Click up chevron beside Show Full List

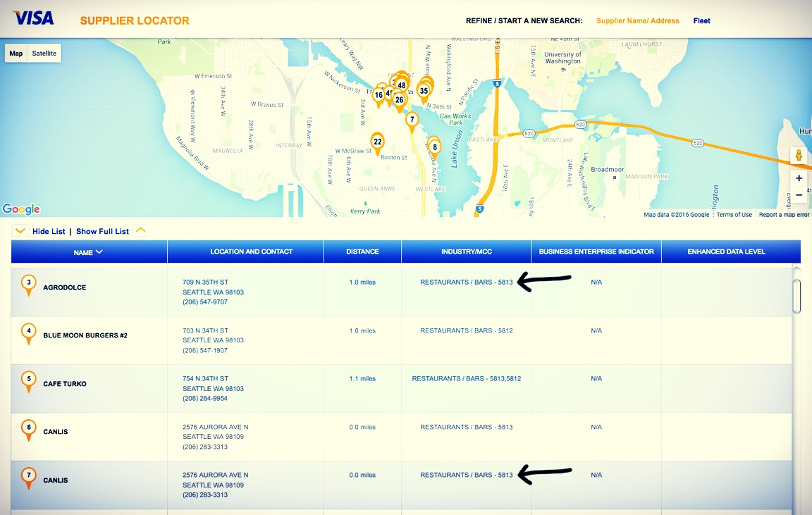pyautogui.click(x=140, y=230)
